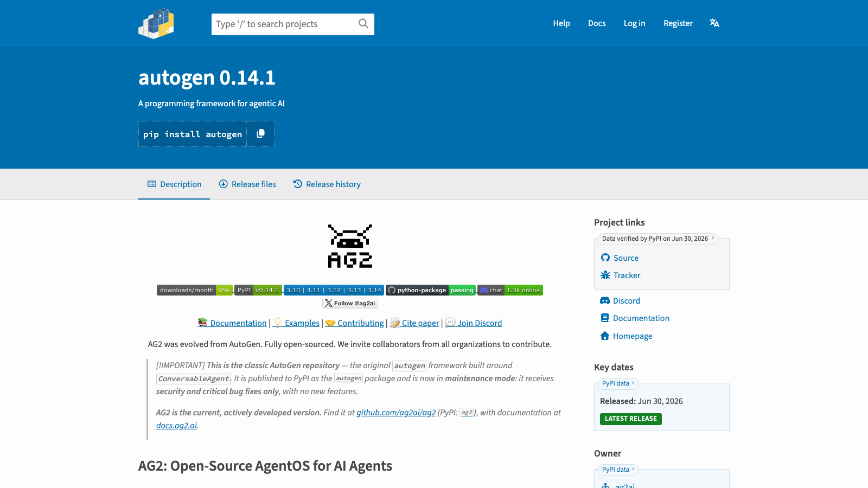Click the AG2: Open-Source AgentOS heading
The height and width of the screenshot is (488, 868).
tap(265, 466)
